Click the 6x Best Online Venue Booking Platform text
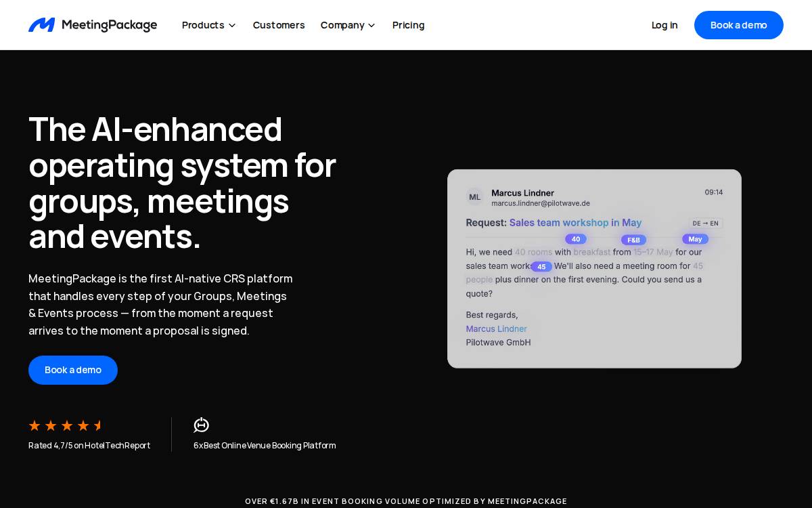 click(x=265, y=446)
